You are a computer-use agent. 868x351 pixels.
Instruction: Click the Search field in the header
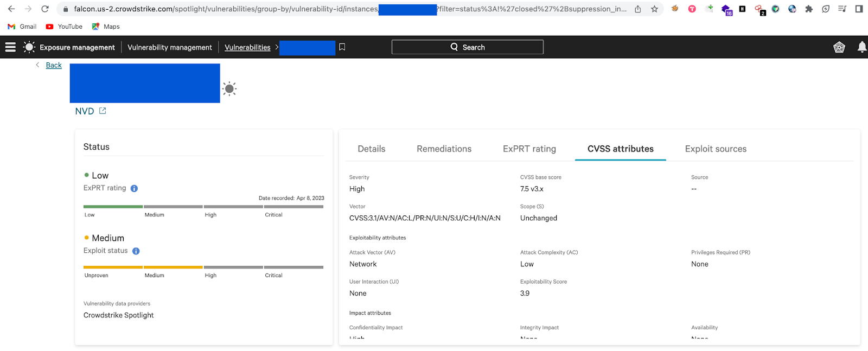click(468, 47)
